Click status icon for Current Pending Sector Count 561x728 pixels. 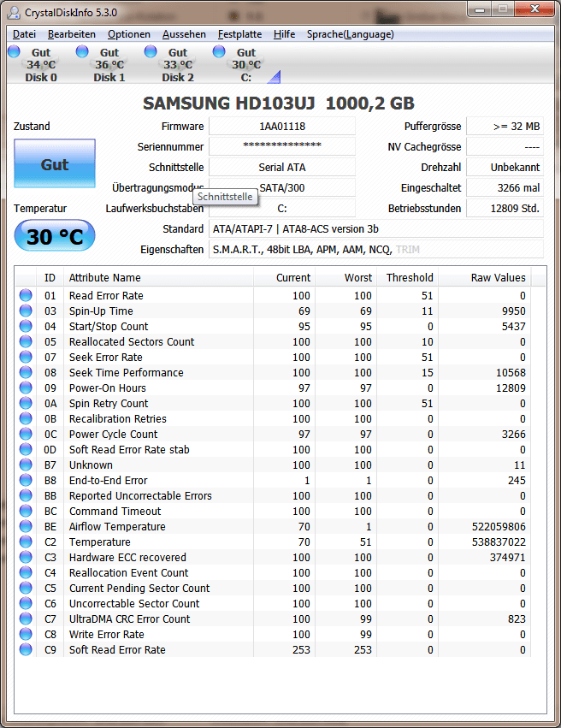[x=26, y=588]
